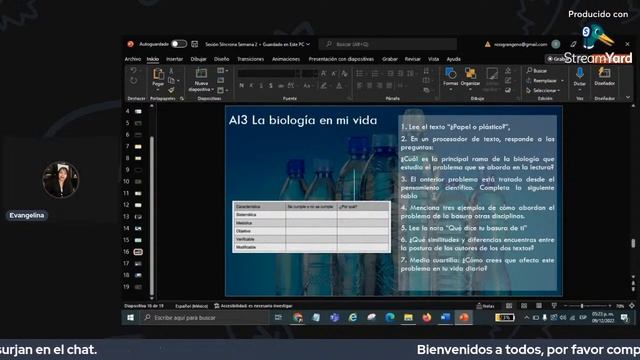
Task: Toggle Bold (N) formatting
Action: click(242, 86)
